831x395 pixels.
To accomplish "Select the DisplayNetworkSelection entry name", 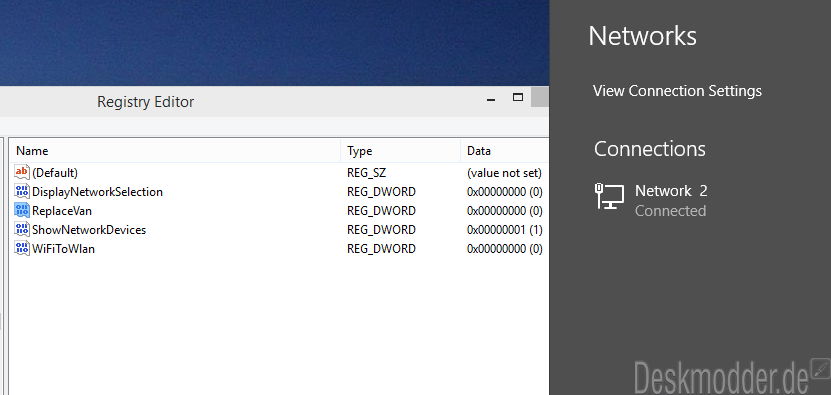I will (x=98, y=192).
